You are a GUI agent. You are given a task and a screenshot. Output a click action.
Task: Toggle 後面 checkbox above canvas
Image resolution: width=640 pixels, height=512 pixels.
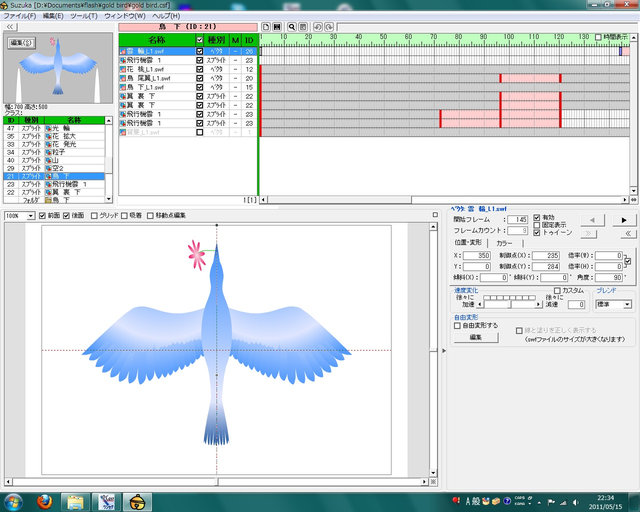[x=67, y=216]
